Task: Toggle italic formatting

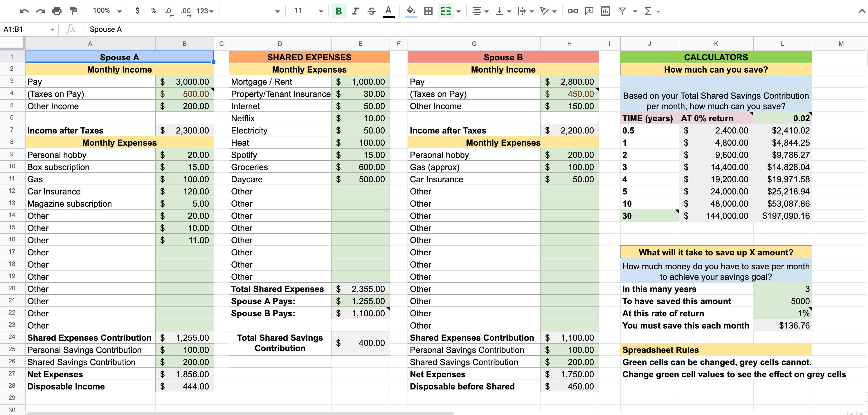Action: tap(355, 11)
